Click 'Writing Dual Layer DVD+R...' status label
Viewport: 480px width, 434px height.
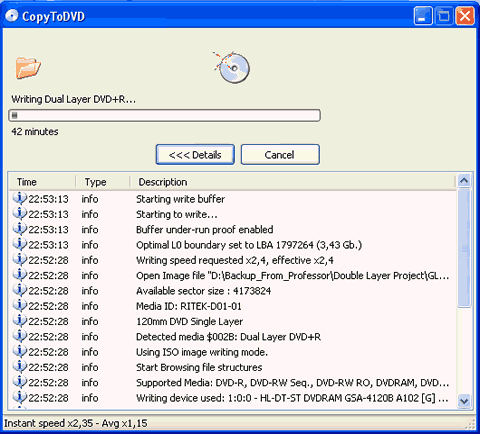(74, 99)
